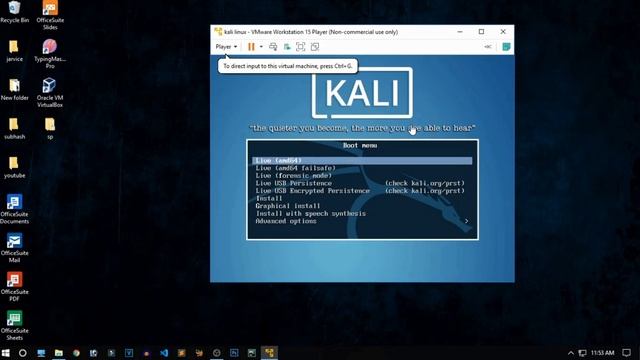The height and width of the screenshot is (360, 640).
Task: Click the KALI logo in the VM screen
Action: (x=362, y=93)
